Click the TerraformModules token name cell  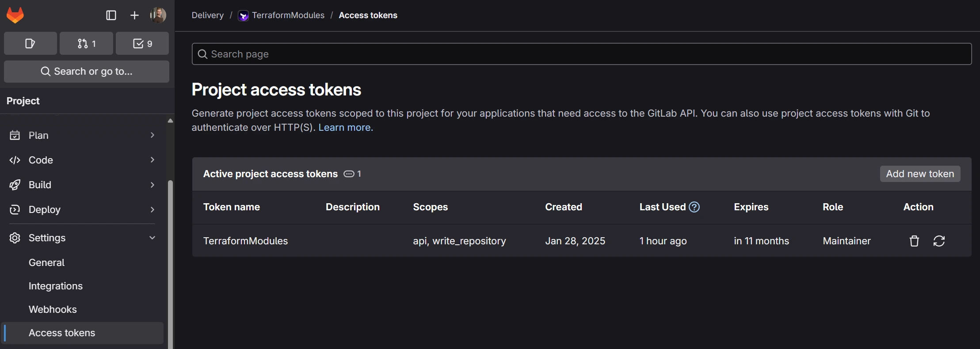tap(245, 241)
